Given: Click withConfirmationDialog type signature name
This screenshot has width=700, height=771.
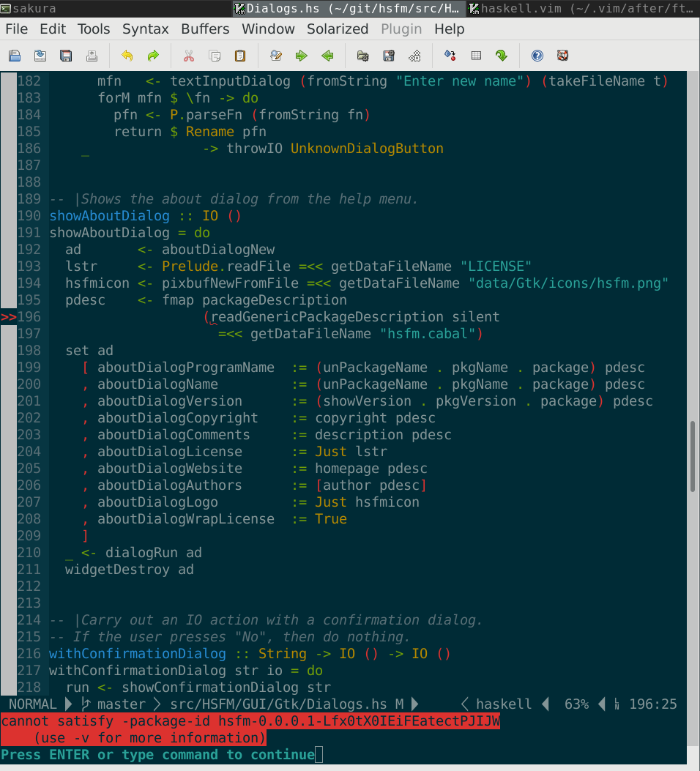Looking at the screenshot, I should 137,653.
